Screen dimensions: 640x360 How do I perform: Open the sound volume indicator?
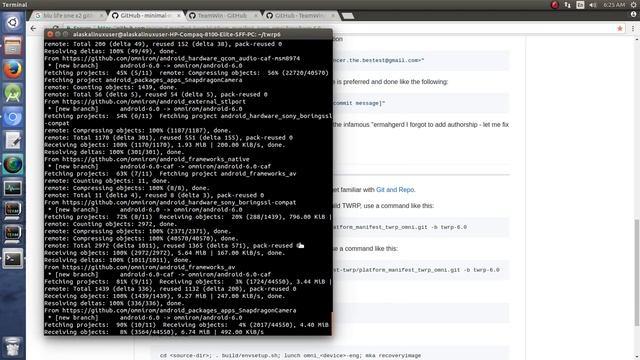coord(593,5)
